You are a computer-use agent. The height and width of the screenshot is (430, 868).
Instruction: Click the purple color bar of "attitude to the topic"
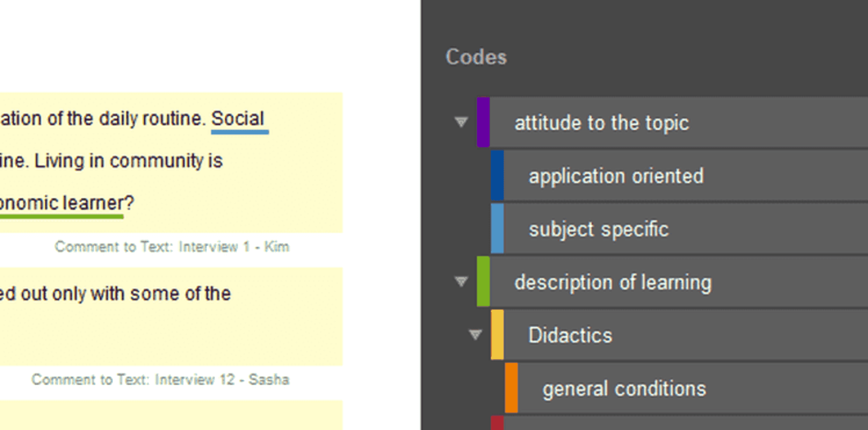(483, 122)
